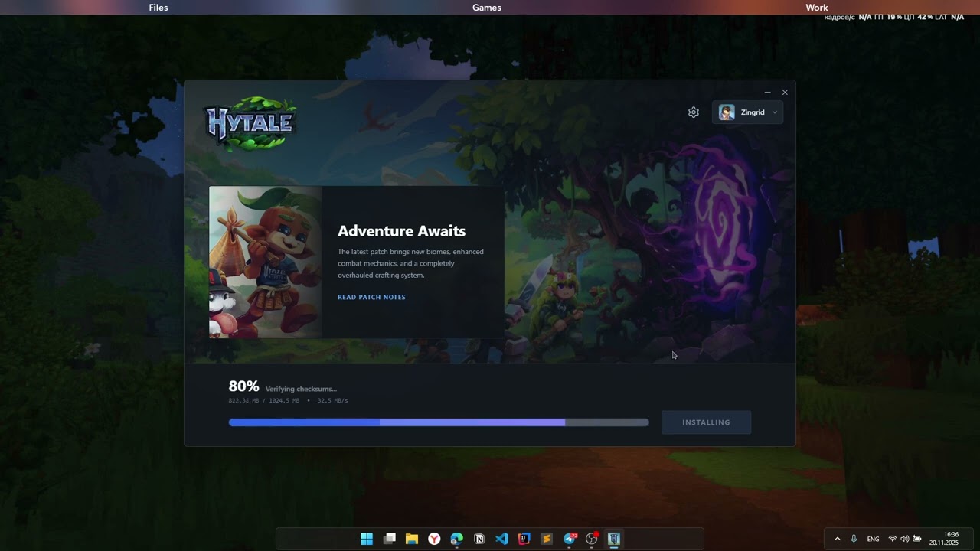
Task: Click Hytale launcher taskbar icon
Action: click(614, 539)
